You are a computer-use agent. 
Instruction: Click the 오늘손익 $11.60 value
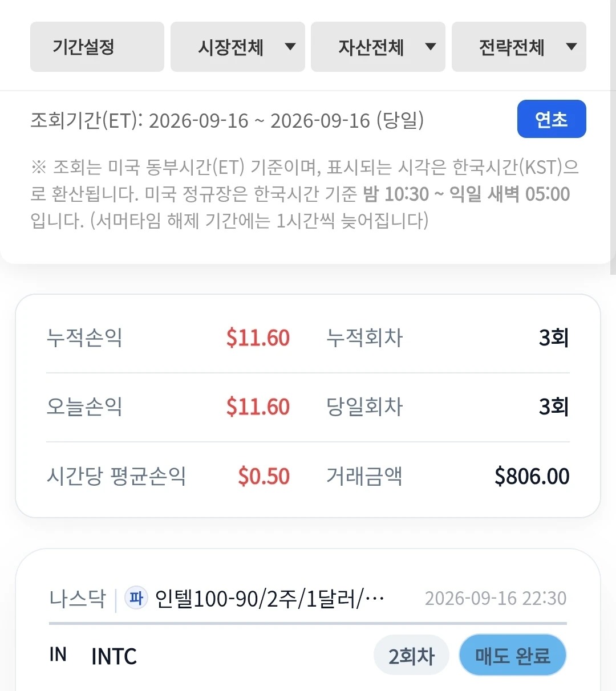pyautogui.click(x=258, y=407)
